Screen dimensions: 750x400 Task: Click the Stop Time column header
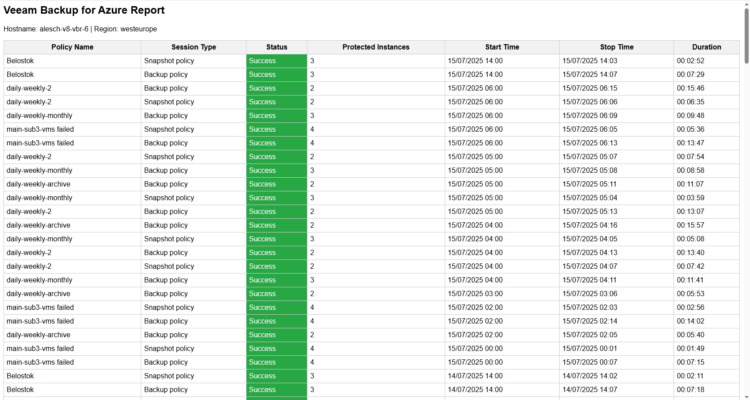pyautogui.click(x=616, y=47)
